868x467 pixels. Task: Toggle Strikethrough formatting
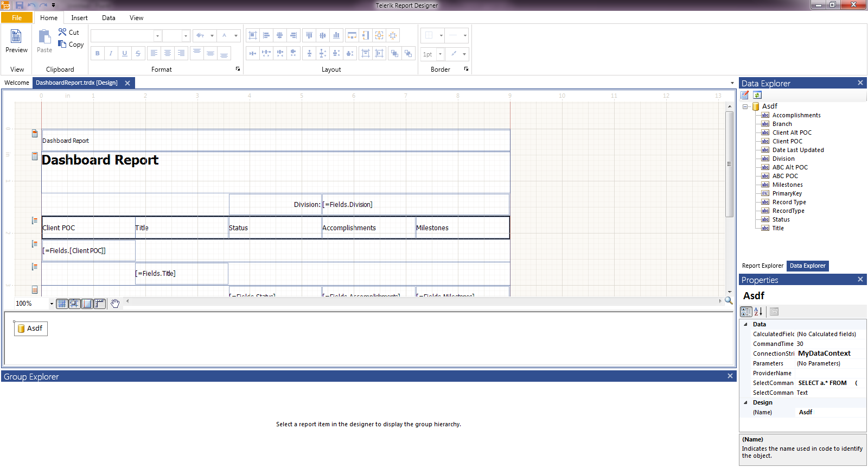point(138,53)
